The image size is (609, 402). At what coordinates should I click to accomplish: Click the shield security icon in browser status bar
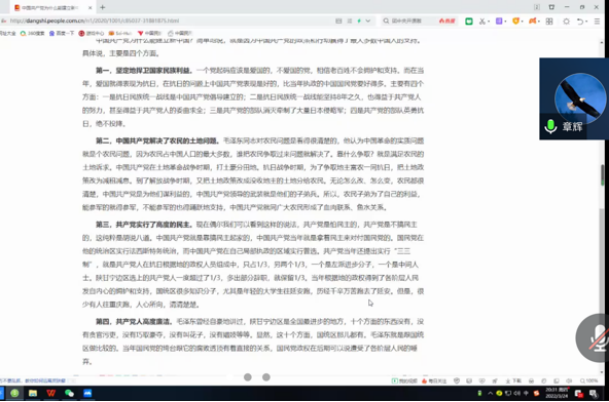coord(457,381)
